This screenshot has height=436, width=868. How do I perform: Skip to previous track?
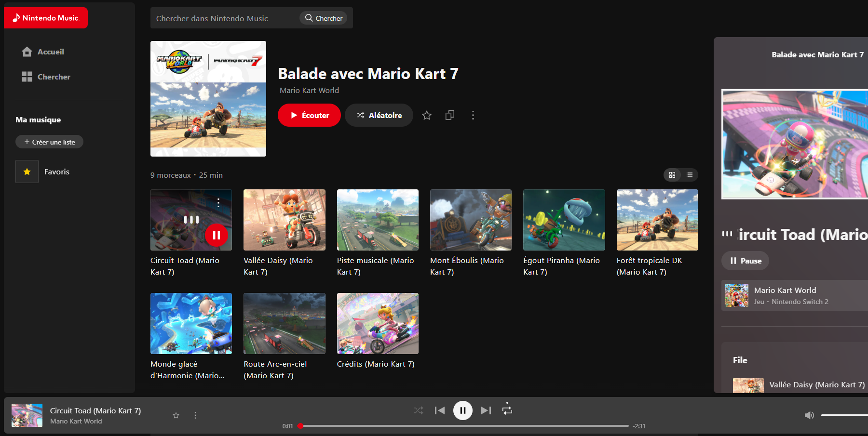[x=440, y=410]
